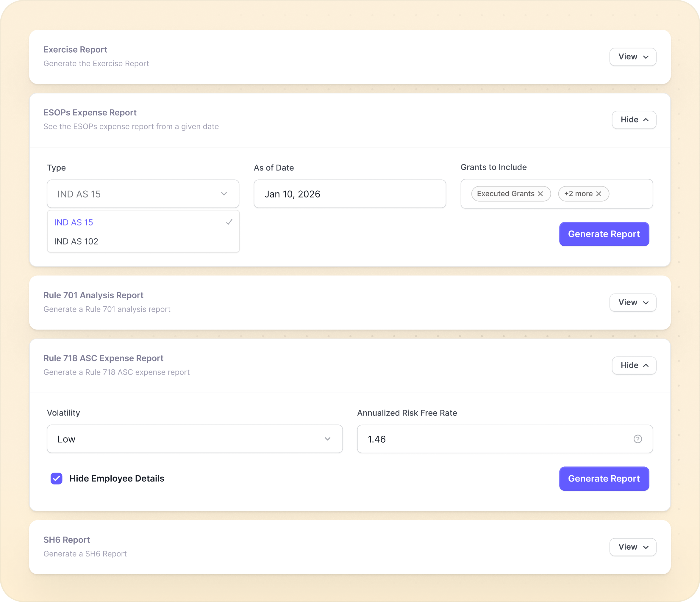Click the risk free rate help icon
The width and height of the screenshot is (700, 602).
637,439
